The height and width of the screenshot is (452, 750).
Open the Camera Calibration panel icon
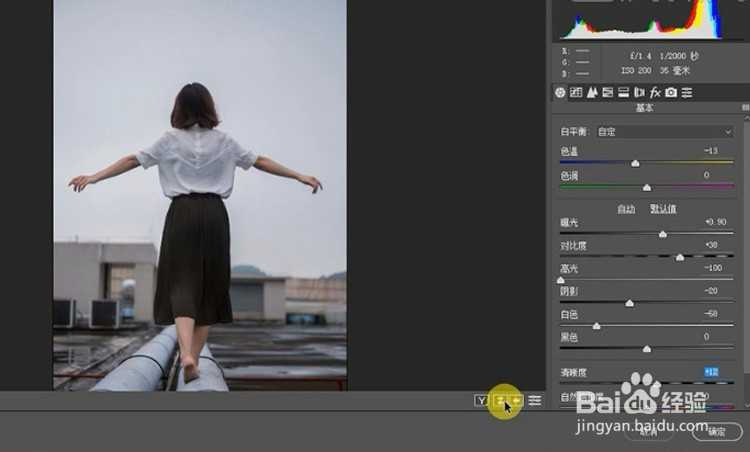click(x=671, y=92)
